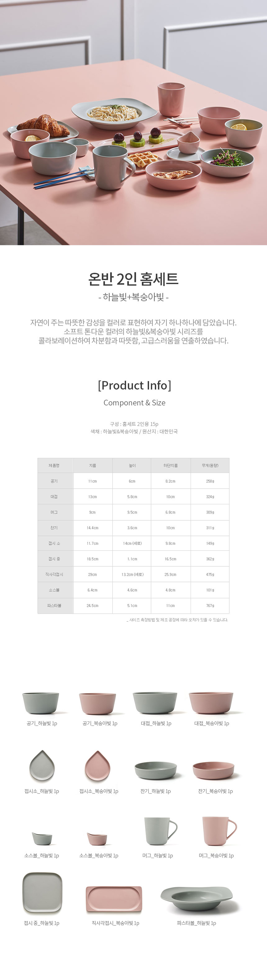This screenshot has width=267, height=980.
Task: Click the 온반 2인 홈세트 title
Action: pos(133,279)
